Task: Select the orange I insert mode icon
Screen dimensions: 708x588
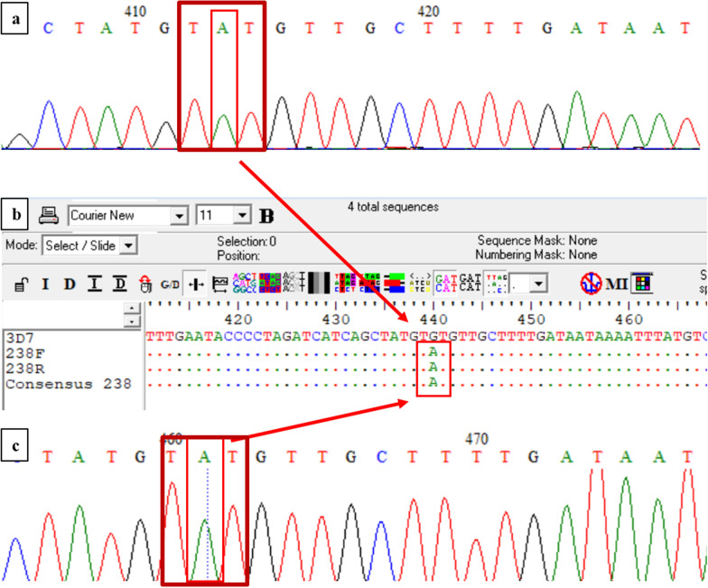Action: pyautogui.click(x=45, y=285)
